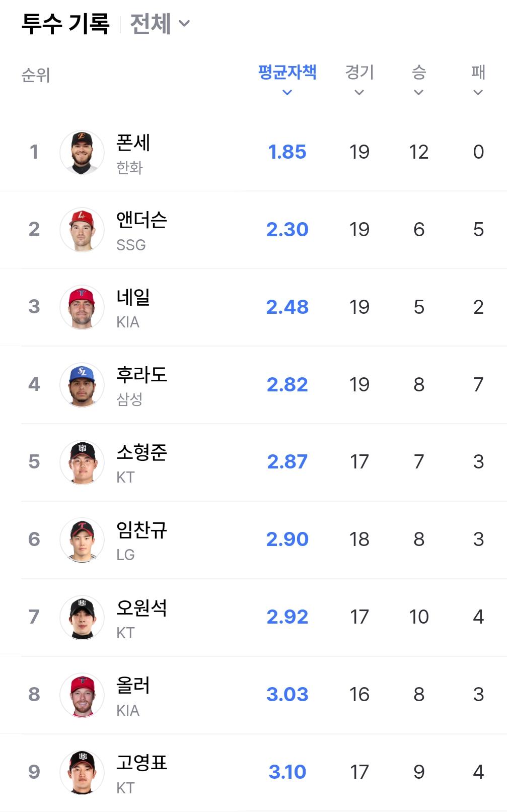Open 소형준 player profile photo
507x812 pixels.
82,462
